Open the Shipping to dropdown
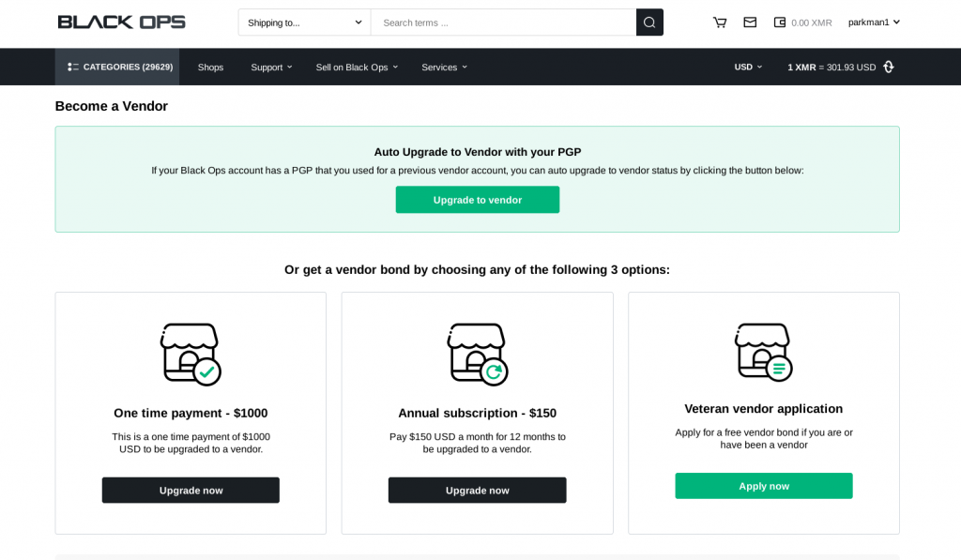 click(x=305, y=23)
